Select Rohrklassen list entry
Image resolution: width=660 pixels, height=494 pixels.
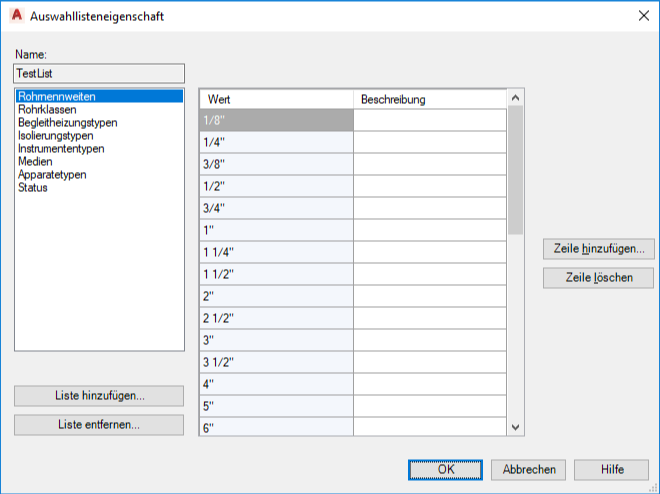(47, 110)
